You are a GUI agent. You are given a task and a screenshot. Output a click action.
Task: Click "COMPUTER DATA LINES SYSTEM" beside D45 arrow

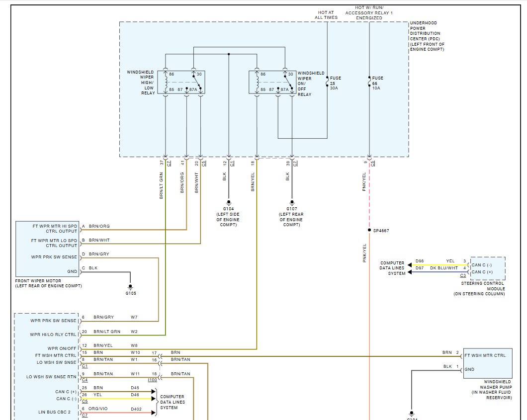click(x=173, y=402)
